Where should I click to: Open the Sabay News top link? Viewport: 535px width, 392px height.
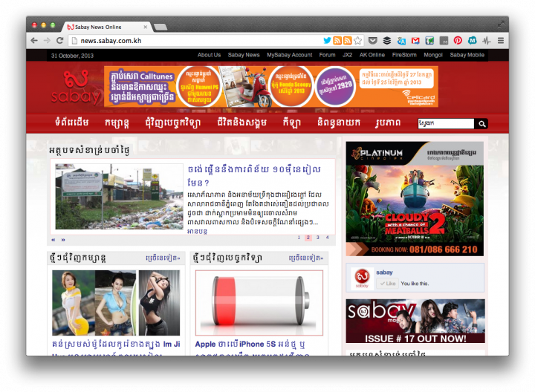[x=244, y=55]
